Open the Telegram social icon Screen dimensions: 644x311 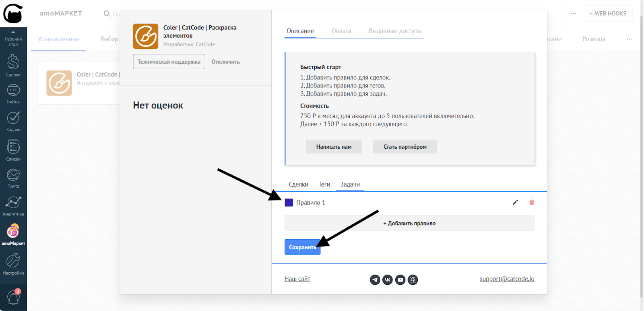pos(375,280)
